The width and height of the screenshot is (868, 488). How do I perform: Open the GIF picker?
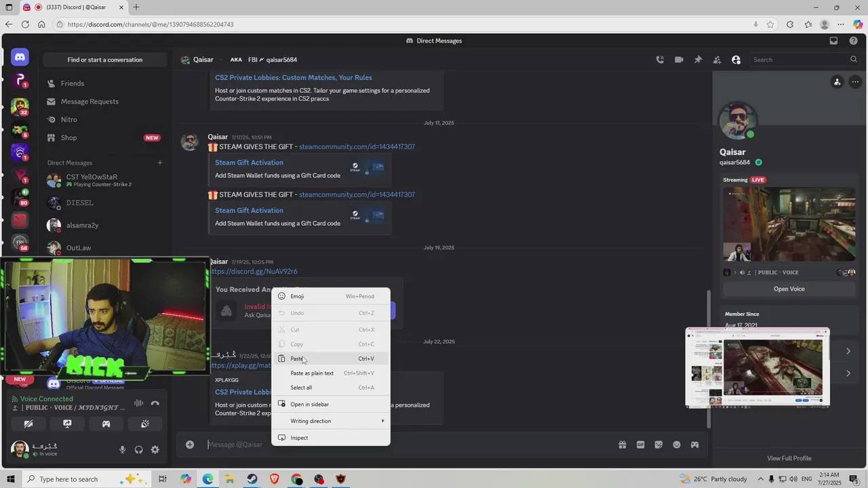click(x=640, y=445)
